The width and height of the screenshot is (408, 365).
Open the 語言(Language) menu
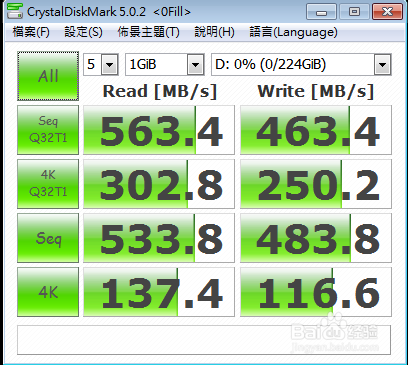pos(293,32)
